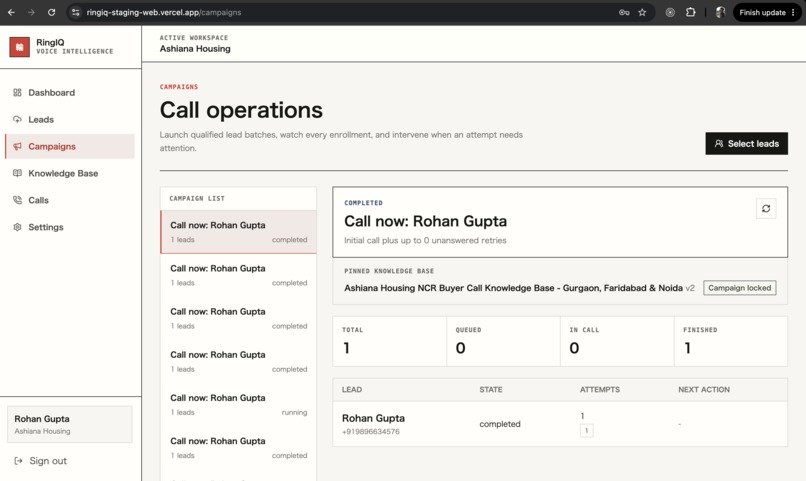The width and height of the screenshot is (806, 481).
Task: Open Knowledge Base in the sidebar
Action: click(70, 173)
